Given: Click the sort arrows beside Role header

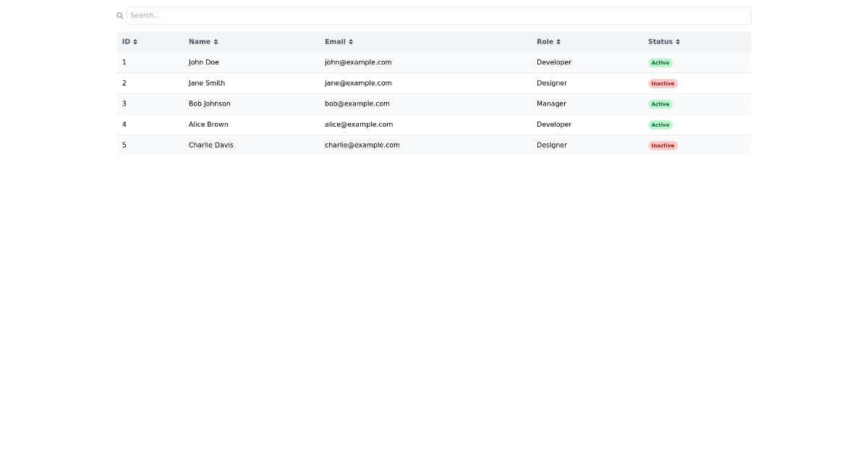Looking at the screenshot, I should click(x=558, y=41).
